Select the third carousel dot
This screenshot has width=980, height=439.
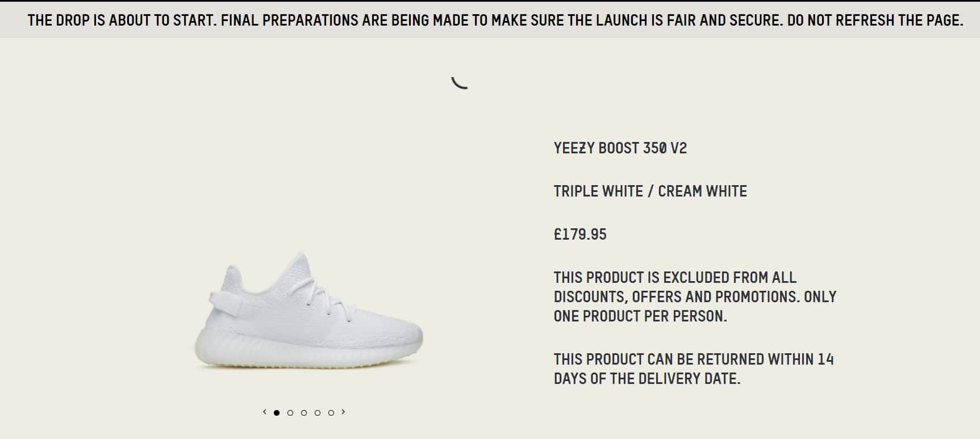[304, 413]
